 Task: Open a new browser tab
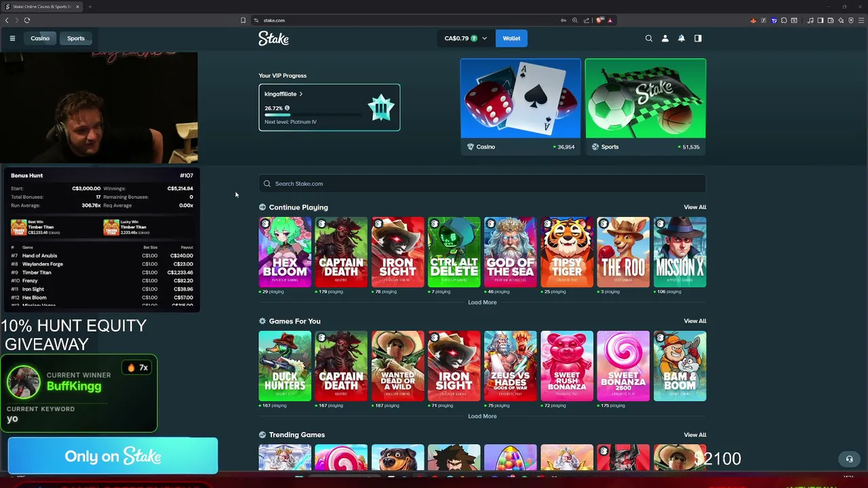[x=90, y=7]
